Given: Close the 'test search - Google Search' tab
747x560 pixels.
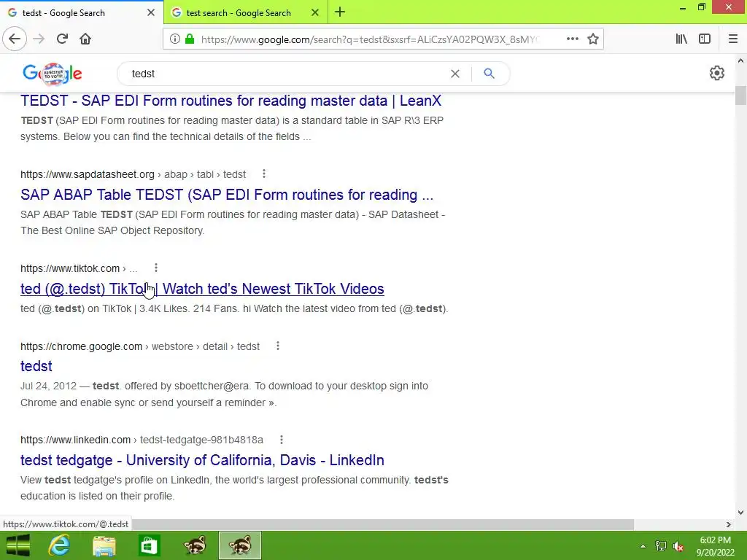Looking at the screenshot, I should click(x=315, y=12).
